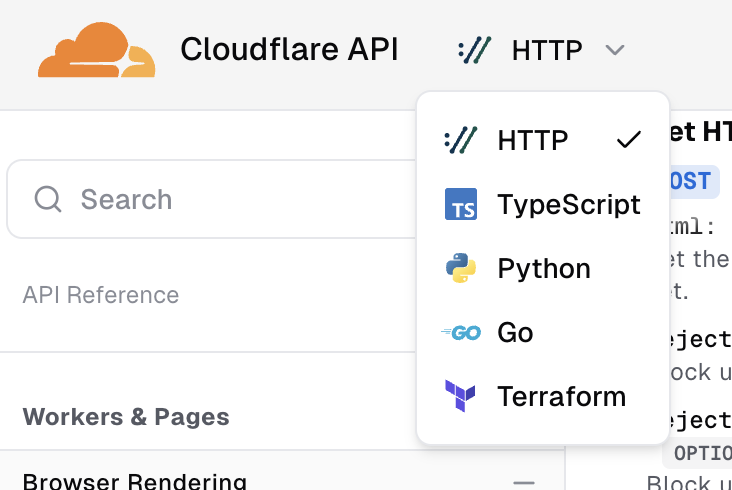Click the checkmark next to HTTP
This screenshot has height=490, width=732.
629,141
